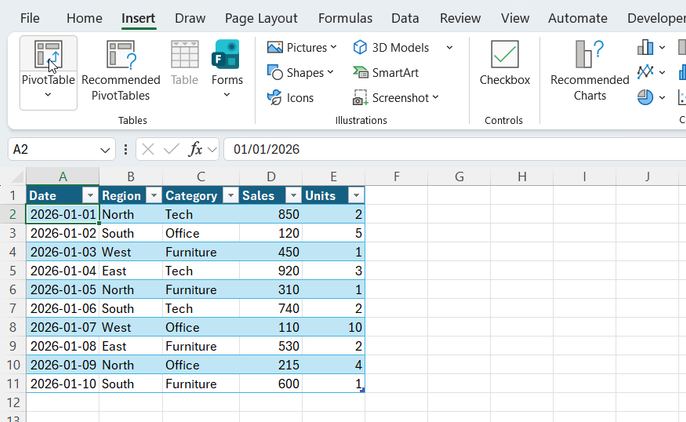Select cell with sales value 600

pyautogui.click(x=271, y=384)
